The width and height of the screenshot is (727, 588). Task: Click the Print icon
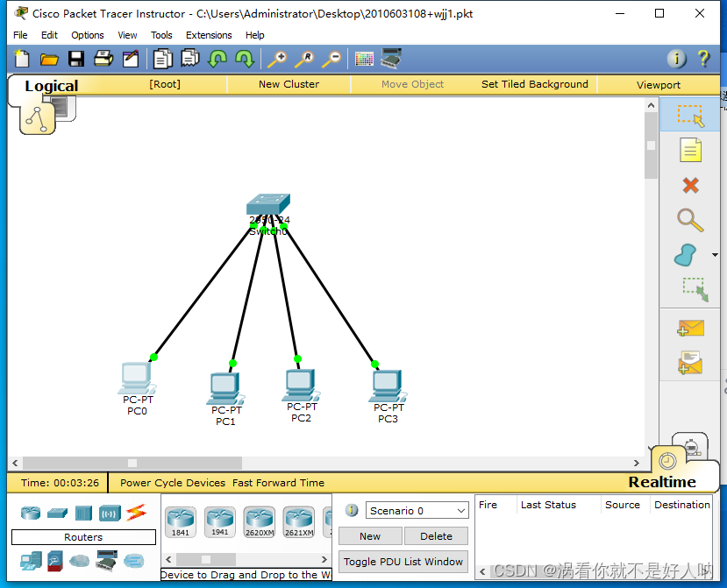[103, 59]
